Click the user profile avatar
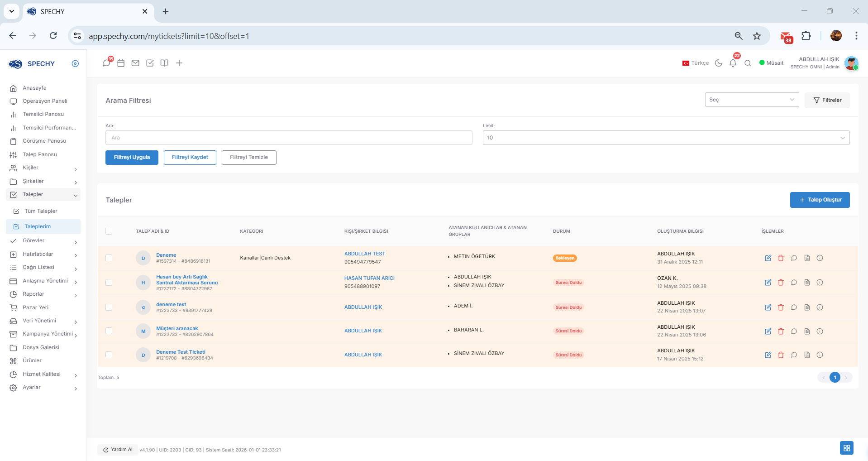 tap(851, 63)
